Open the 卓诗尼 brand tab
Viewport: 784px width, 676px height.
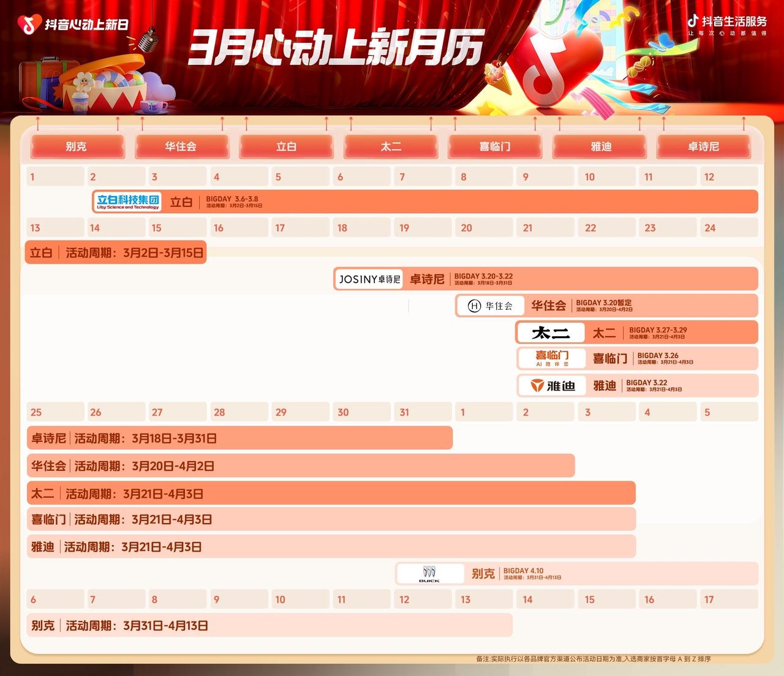704,146
